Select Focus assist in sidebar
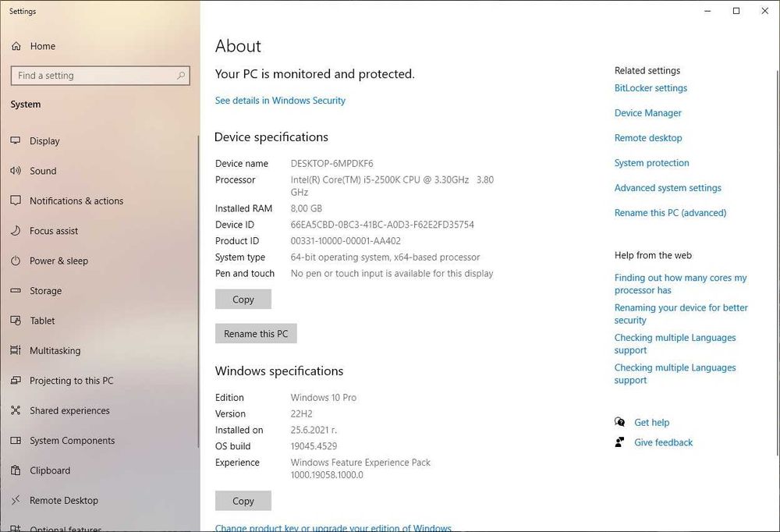Viewport: 780px width, 532px height. (100, 230)
